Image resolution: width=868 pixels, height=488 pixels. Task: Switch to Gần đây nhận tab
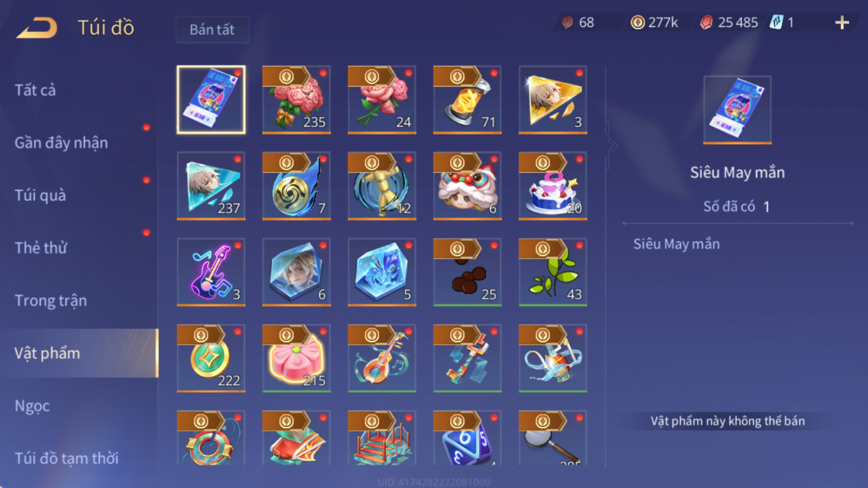point(61,142)
